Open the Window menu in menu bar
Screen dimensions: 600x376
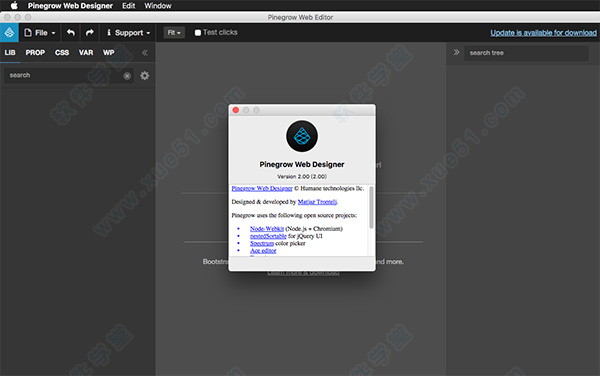(158, 6)
